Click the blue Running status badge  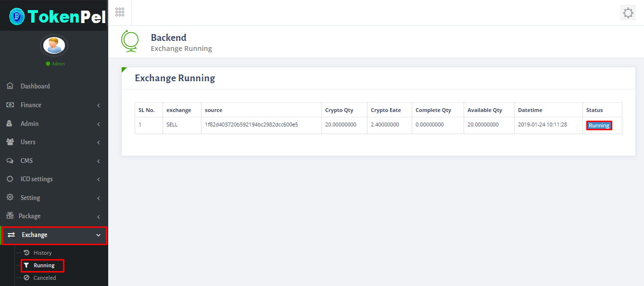[599, 125]
